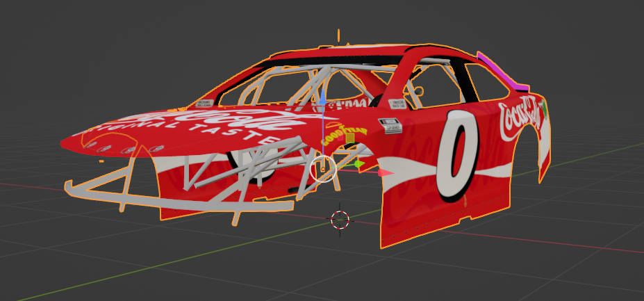The image size is (644, 301).
Task: Click the red-white 3D cursor crosshair
Action: [340, 220]
